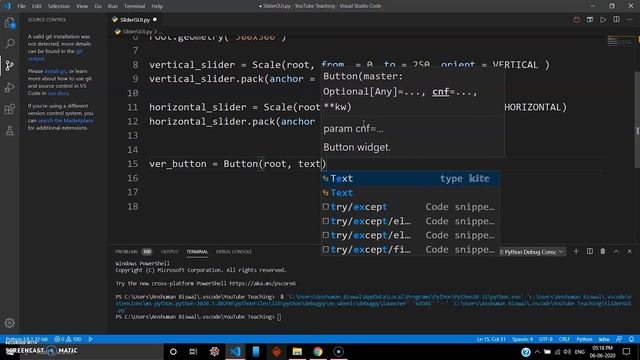Open the Test flask view
This screenshot has height=360, width=640.
[x=9, y=131]
